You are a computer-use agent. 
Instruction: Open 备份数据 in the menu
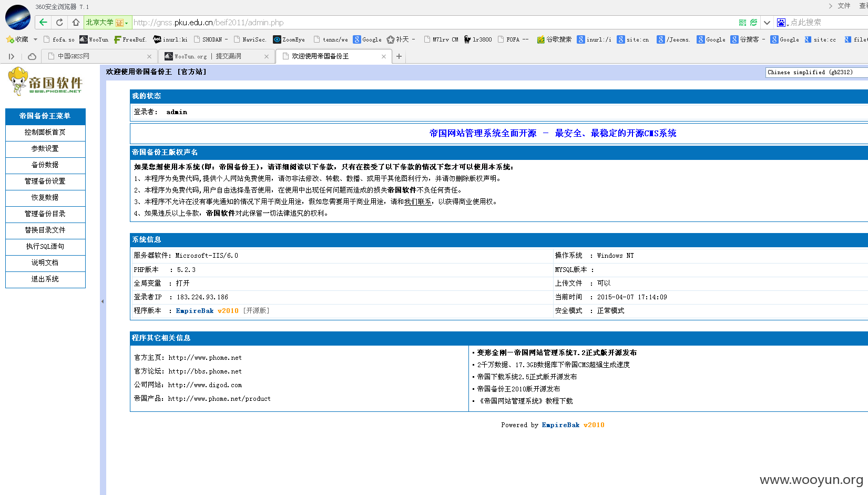[x=45, y=165]
